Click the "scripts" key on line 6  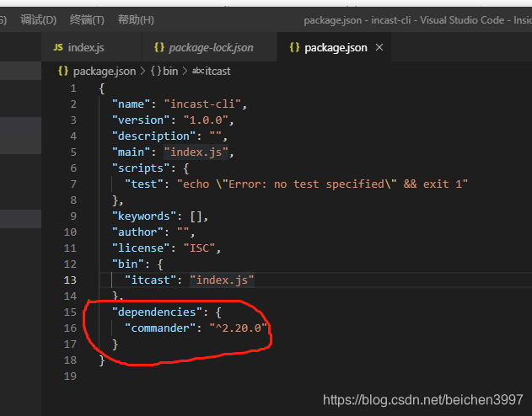click(141, 168)
